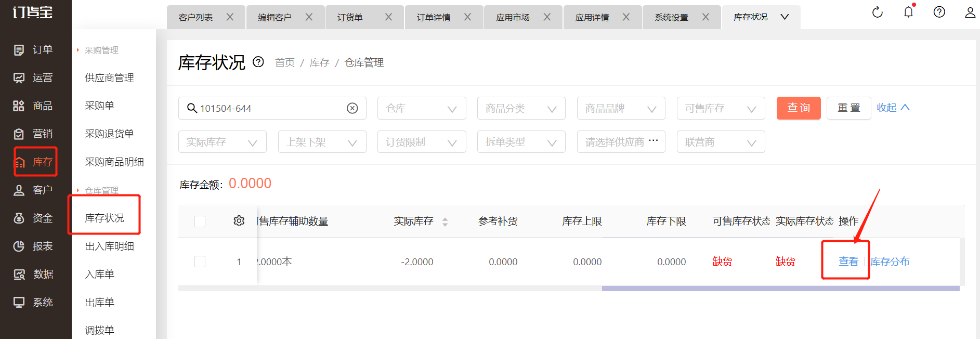Click the horizontal table scrollbar
Viewport: 980px width, 339px height.
coord(780,289)
